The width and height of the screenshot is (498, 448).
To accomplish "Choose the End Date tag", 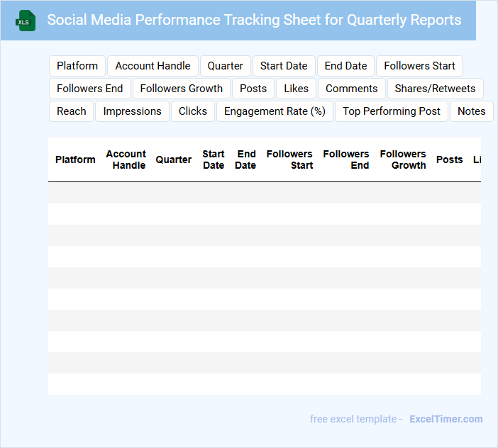I will click(345, 66).
